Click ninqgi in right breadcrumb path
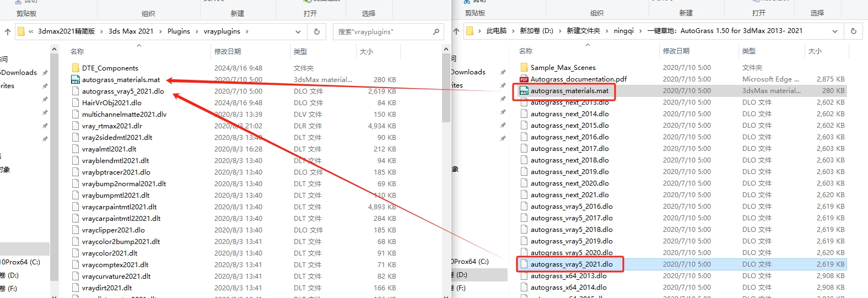This screenshot has width=868, height=298. click(624, 31)
